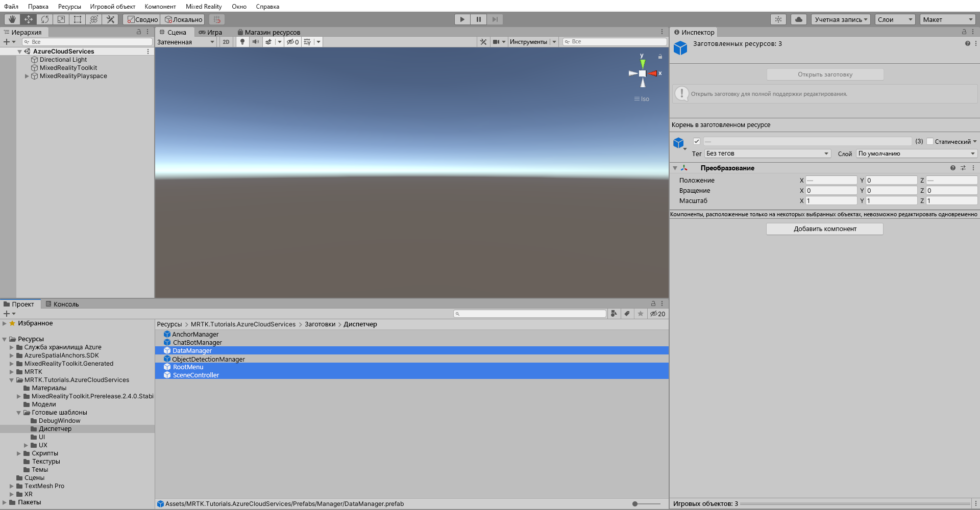
Task: Toggle scene grid visibility icon
Action: [307, 42]
